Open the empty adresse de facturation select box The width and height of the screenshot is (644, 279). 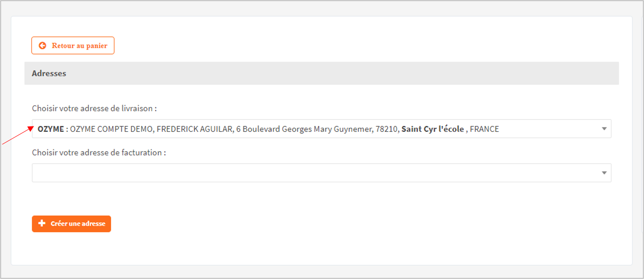click(x=321, y=173)
